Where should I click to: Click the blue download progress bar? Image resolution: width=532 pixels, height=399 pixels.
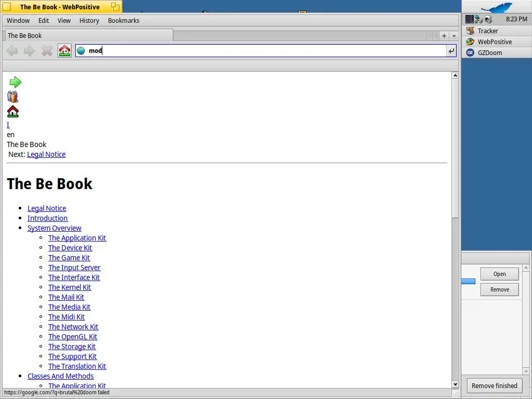tap(468, 281)
